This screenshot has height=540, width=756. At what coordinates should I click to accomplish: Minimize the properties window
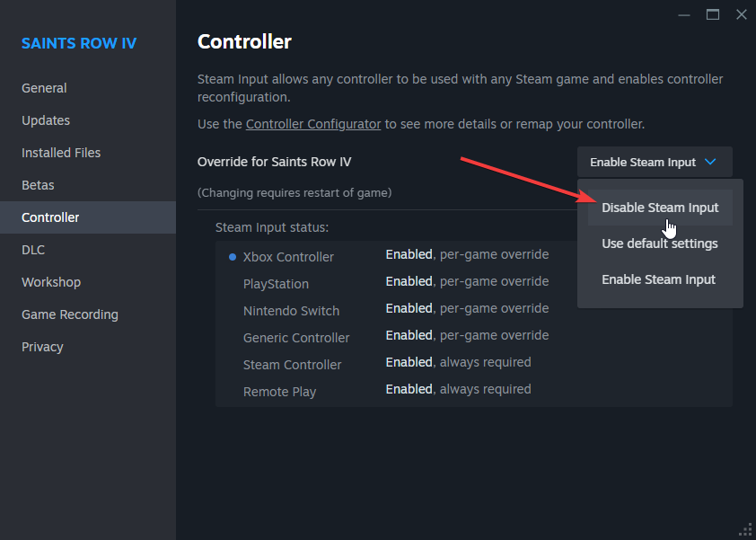point(683,15)
